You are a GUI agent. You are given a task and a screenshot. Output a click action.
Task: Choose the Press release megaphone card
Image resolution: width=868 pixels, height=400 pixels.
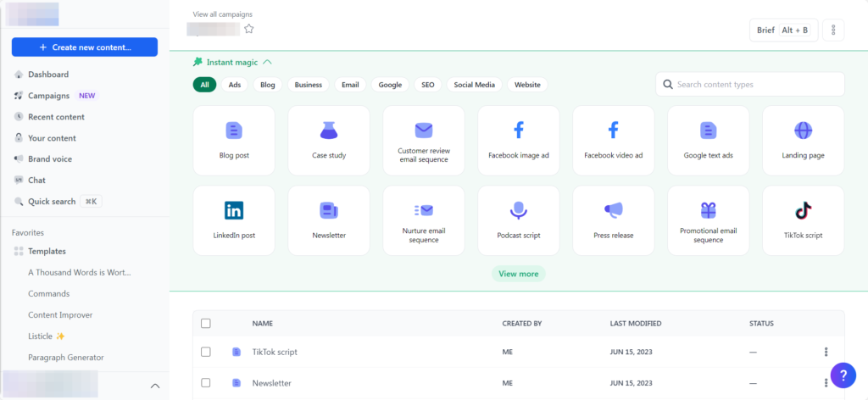coord(614,220)
